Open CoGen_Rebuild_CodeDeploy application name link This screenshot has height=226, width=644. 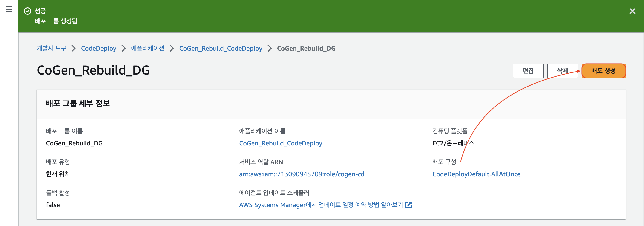tap(281, 143)
